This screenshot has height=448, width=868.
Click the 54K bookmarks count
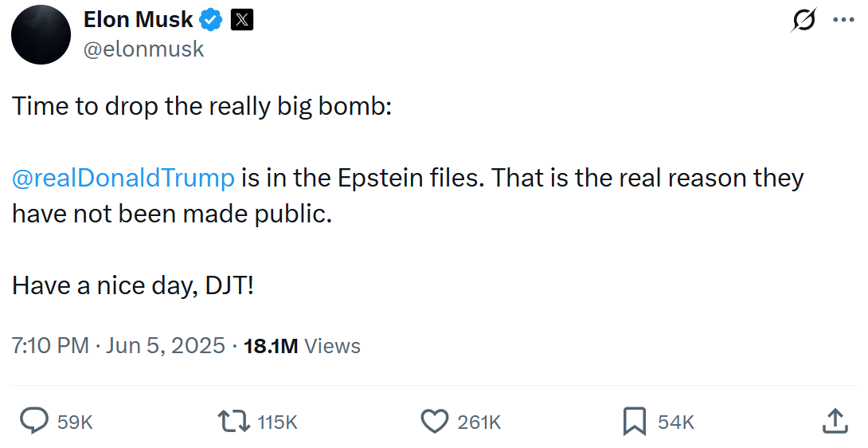pos(676,422)
